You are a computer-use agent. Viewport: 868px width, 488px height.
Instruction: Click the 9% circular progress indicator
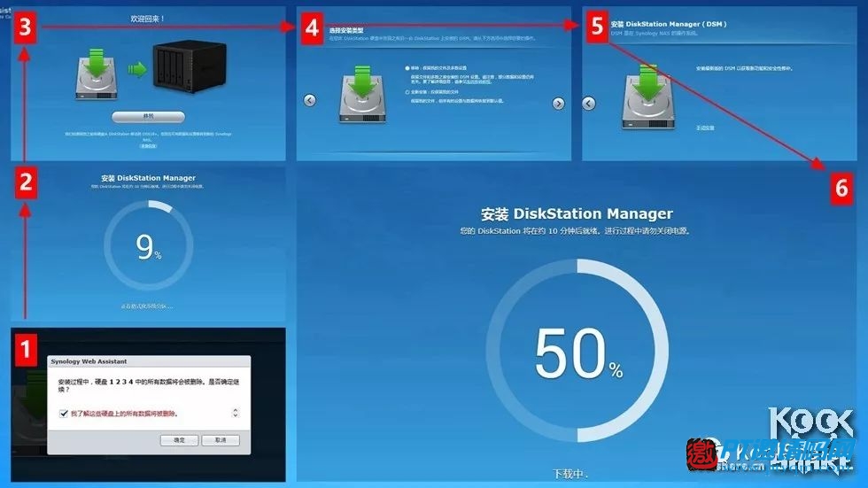(x=149, y=245)
